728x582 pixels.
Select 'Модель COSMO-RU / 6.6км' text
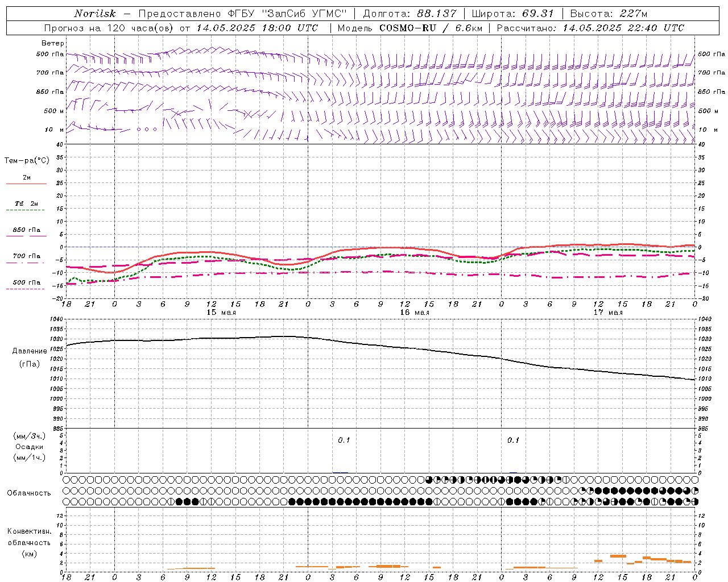click(x=410, y=28)
